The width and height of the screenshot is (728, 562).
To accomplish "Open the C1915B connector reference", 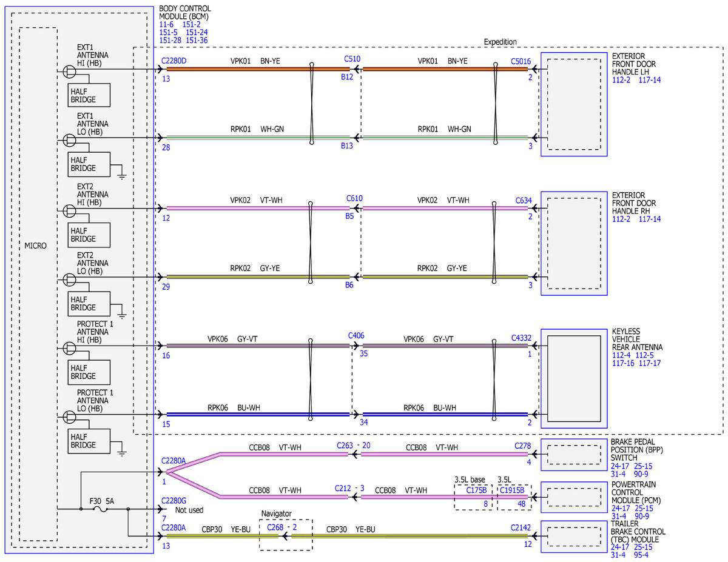I will pyautogui.click(x=513, y=490).
